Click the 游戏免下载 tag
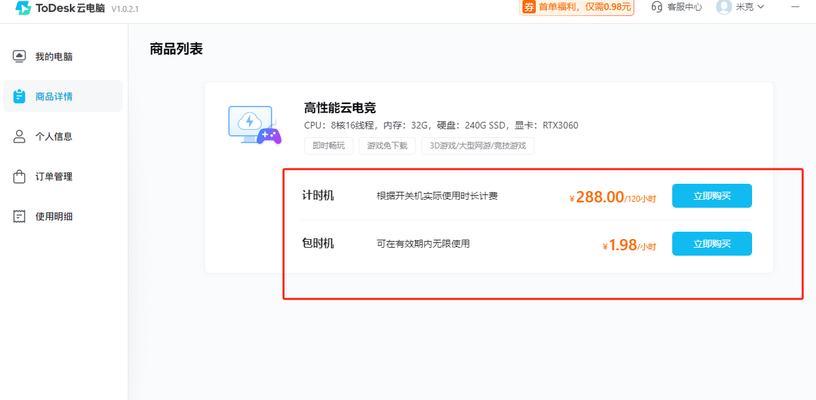This screenshot has height=400, width=816. (387, 146)
